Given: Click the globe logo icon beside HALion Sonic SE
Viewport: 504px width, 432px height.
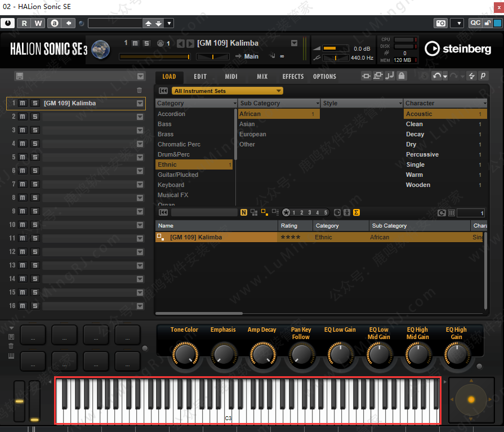Looking at the screenshot, I should pos(101,50).
